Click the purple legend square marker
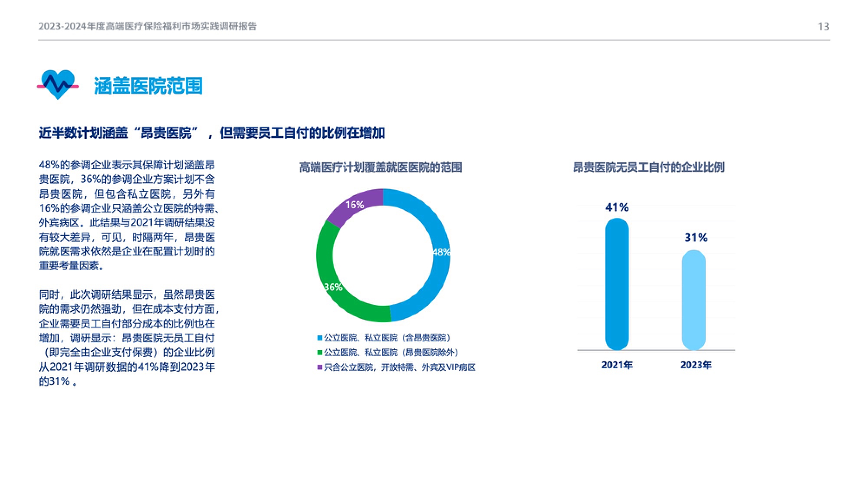 click(x=319, y=367)
